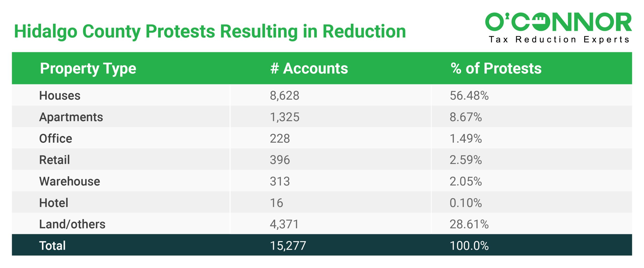Select the Warehouse row label
Image resolution: width=644 pixels, height=268 pixels.
(x=70, y=181)
